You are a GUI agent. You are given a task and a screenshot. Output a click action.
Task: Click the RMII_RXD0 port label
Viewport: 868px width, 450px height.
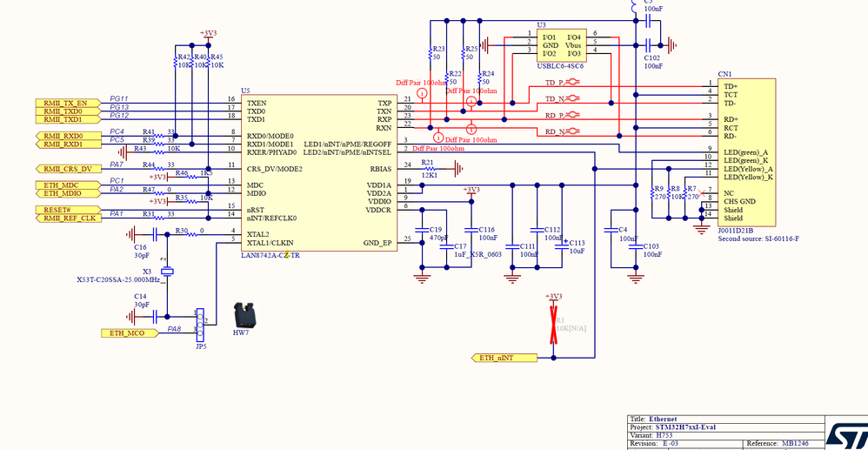(x=68, y=136)
